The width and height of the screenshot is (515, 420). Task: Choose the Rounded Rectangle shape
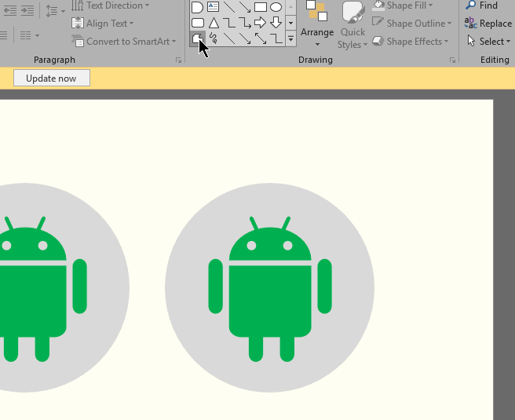click(x=197, y=23)
